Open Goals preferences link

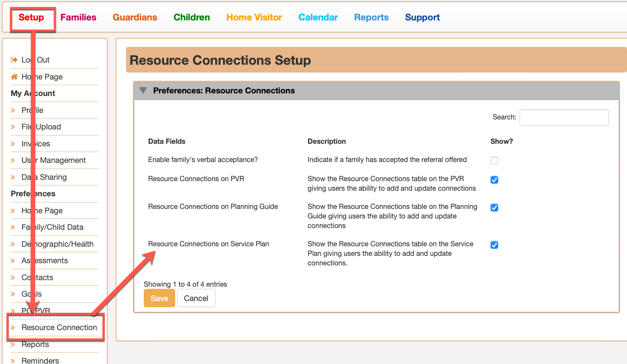click(x=32, y=294)
